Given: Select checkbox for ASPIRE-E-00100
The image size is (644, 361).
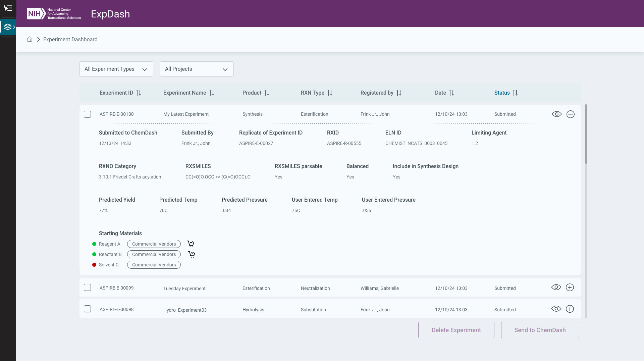Looking at the screenshot, I should pos(88,114).
